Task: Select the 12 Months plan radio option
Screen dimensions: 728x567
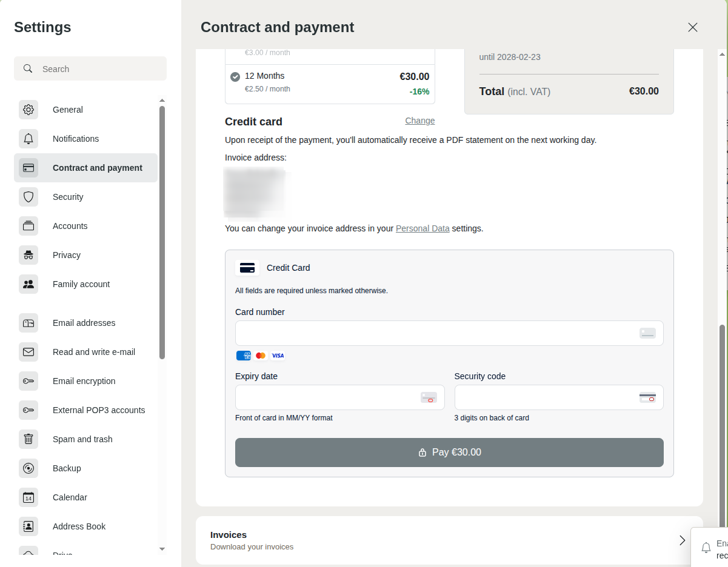Action: click(x=235, y=76)
